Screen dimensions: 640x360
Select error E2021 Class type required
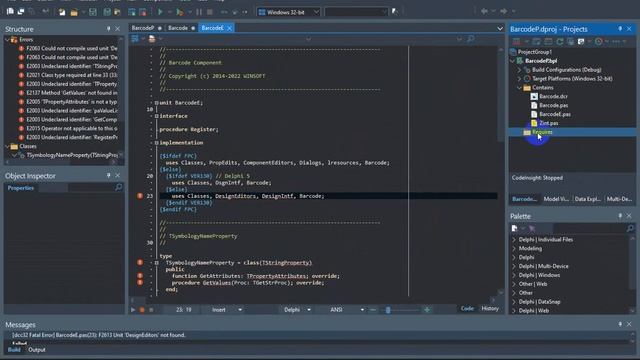[x=72, y=75]
